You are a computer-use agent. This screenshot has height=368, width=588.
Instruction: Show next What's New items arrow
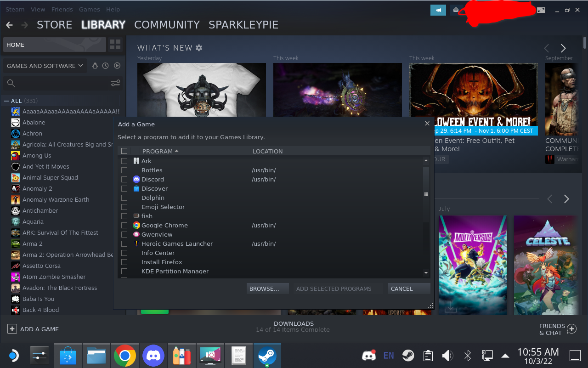[563, 48]
